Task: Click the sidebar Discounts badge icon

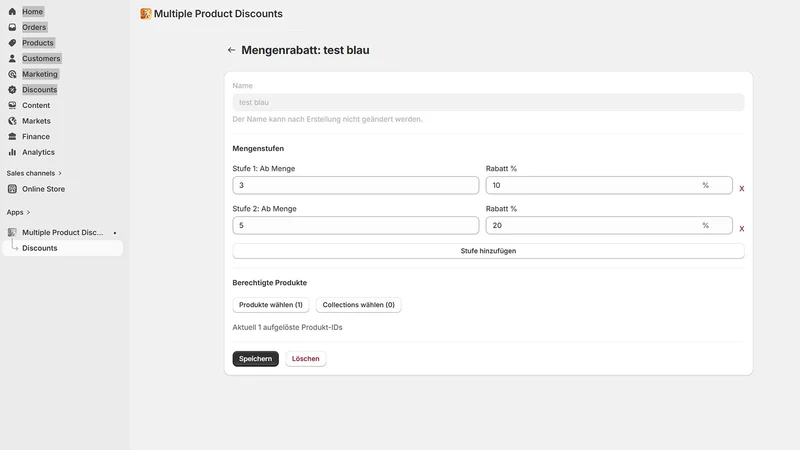Action: [x=12, y=90]
